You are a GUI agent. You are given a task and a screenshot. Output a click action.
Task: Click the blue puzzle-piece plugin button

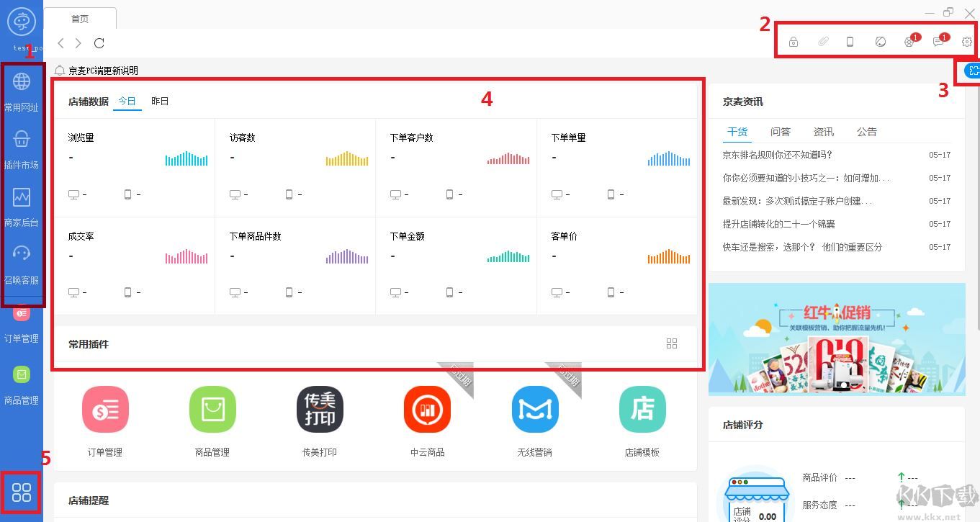coord(974,71)
